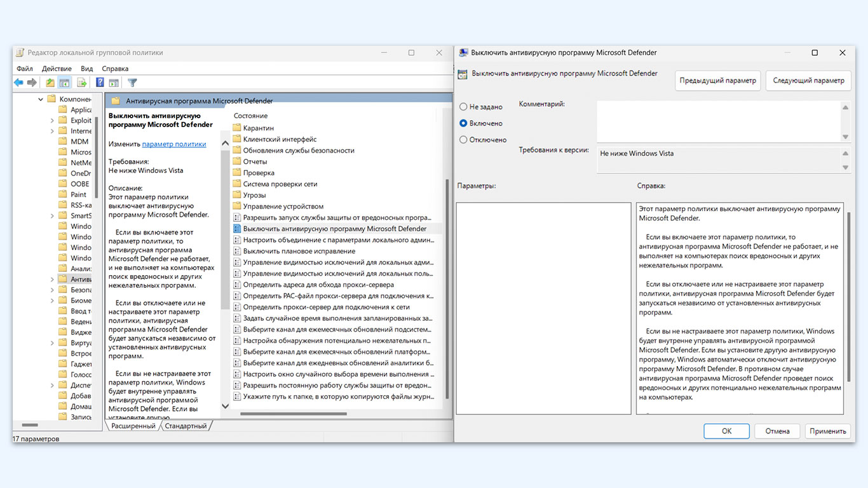The height and width of the screenshot is (488, 868).
Task: Expand the Exploit tree node
Action: point(52,120)
